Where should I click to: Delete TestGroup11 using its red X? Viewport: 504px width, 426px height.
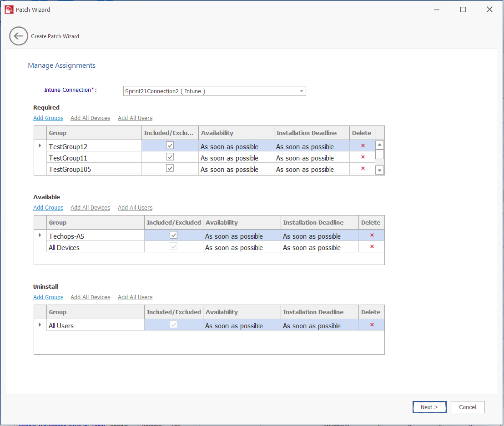tap(363, 157)
